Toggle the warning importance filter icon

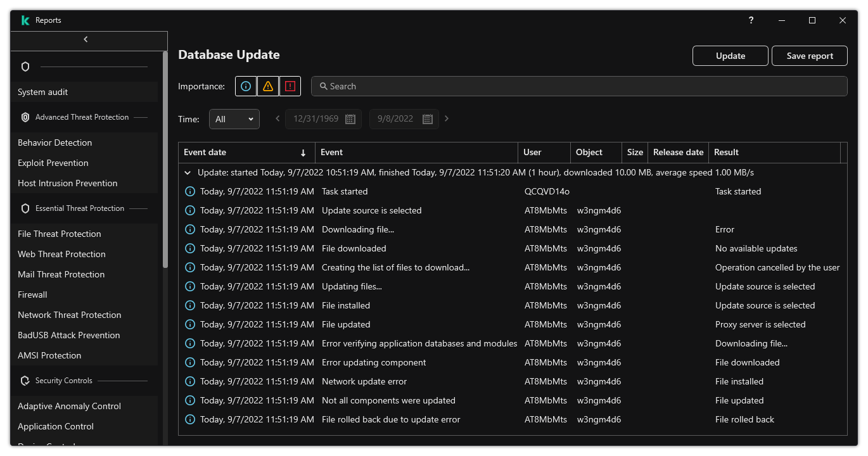pyautogui.click(x=268, y=86)
